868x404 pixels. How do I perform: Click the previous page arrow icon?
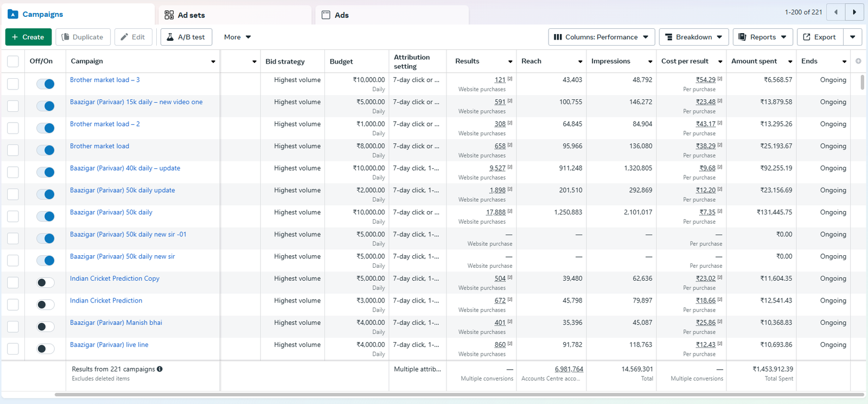836,12
